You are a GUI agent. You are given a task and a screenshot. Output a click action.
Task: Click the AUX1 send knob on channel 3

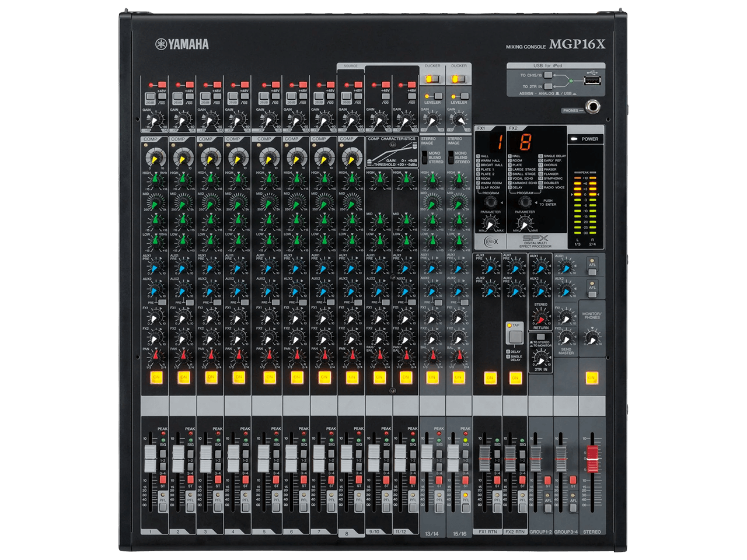(x=210, y=268)
